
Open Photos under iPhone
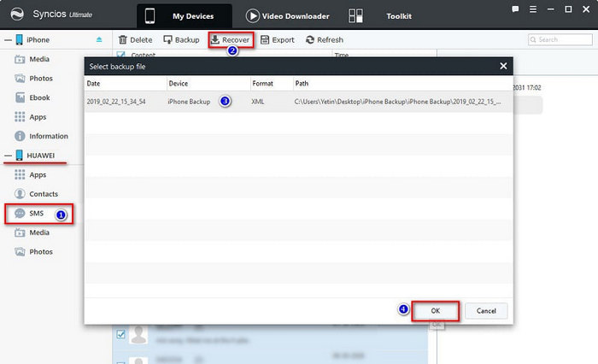pos(33,79)
